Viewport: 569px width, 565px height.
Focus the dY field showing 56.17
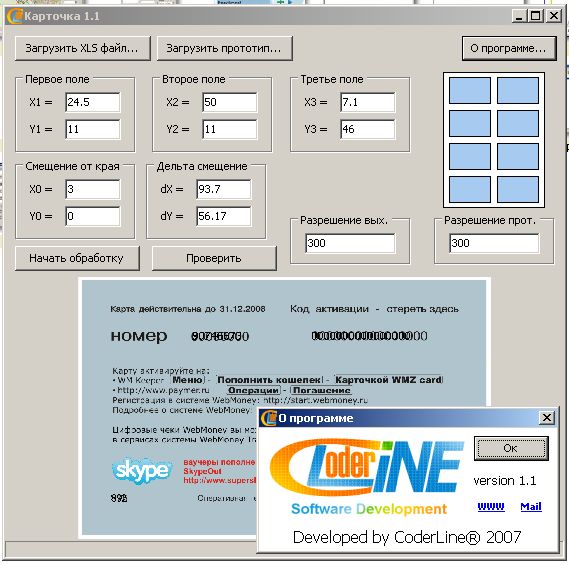224,216
